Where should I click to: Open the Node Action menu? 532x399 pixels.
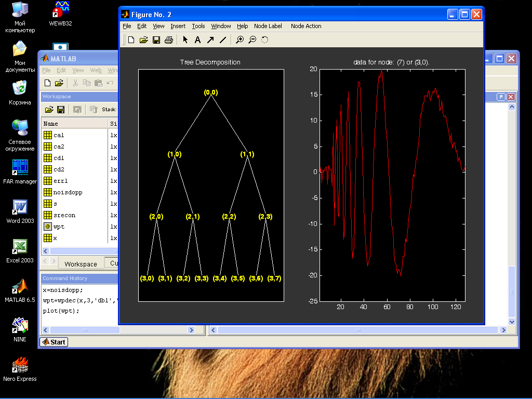pyautogui.click(x=306, y=26)
